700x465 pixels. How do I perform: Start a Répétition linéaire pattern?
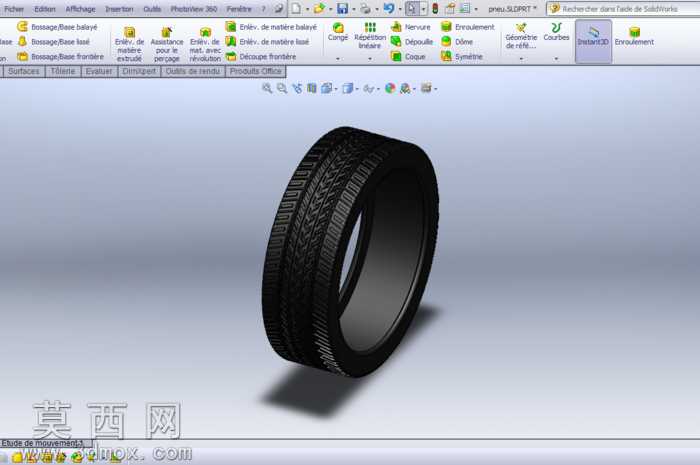pyautogui.click(x=370, y=36)
